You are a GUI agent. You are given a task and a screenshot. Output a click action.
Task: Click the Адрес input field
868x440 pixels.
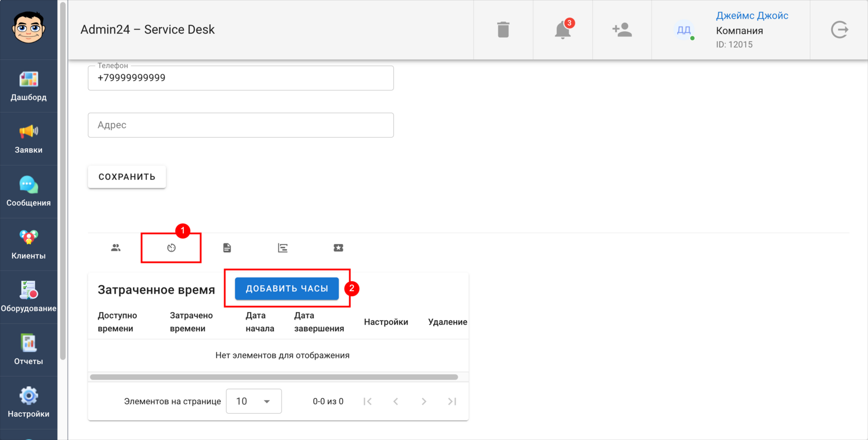(x=241, y=125)
